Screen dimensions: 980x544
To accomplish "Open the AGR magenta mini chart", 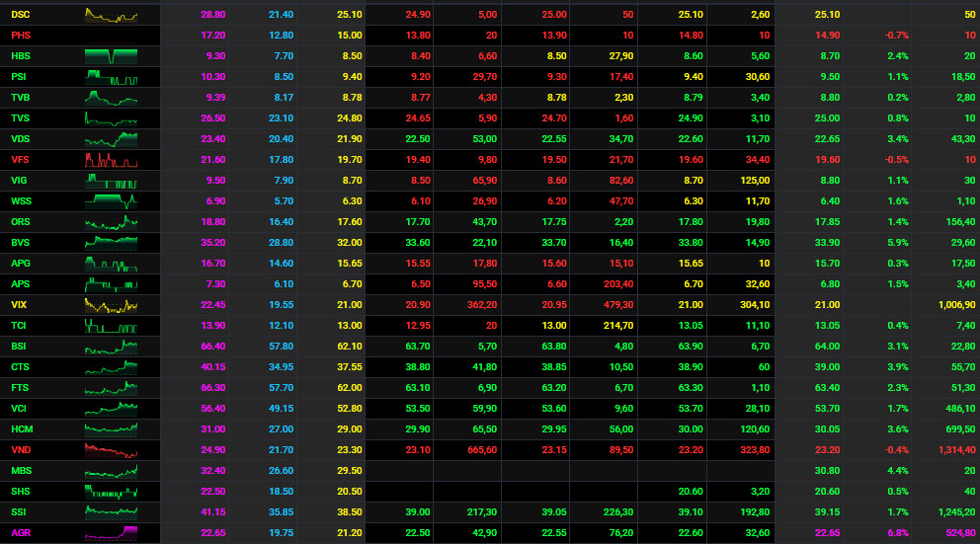I will click(x=112, y=533).
